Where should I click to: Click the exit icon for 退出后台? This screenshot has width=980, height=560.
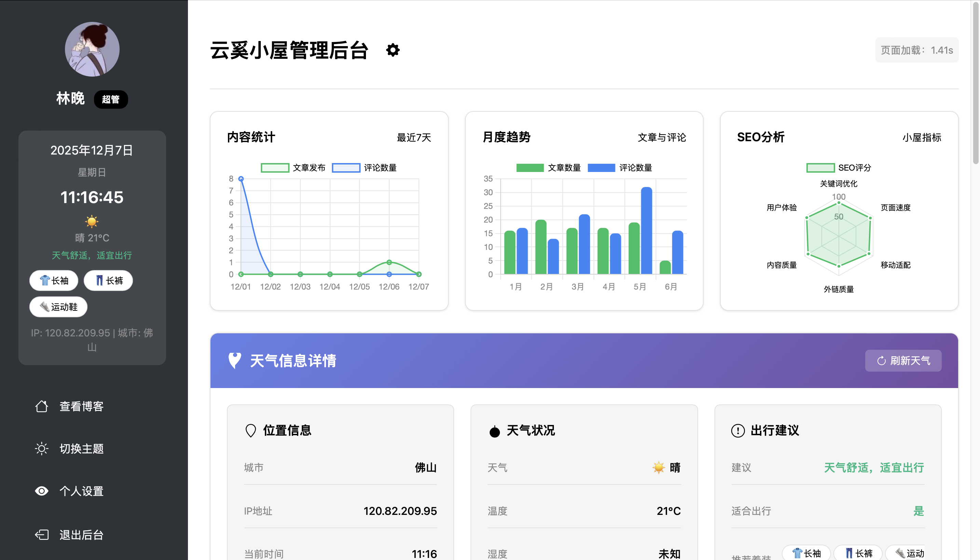tap(41, 535)
